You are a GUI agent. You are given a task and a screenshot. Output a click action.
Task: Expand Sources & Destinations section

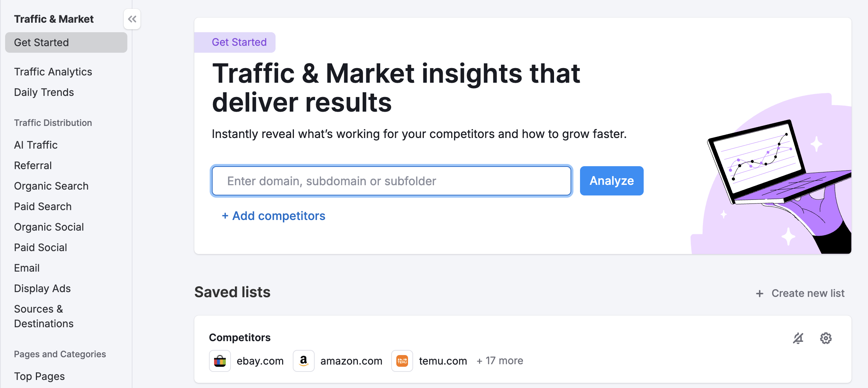click(x=44, y=316)
